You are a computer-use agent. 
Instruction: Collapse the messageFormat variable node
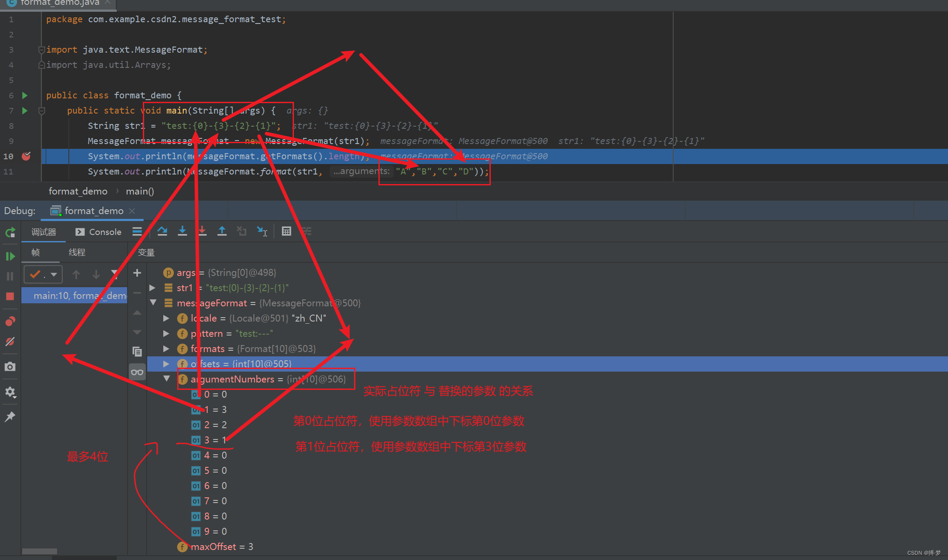[x=153, y=302]
